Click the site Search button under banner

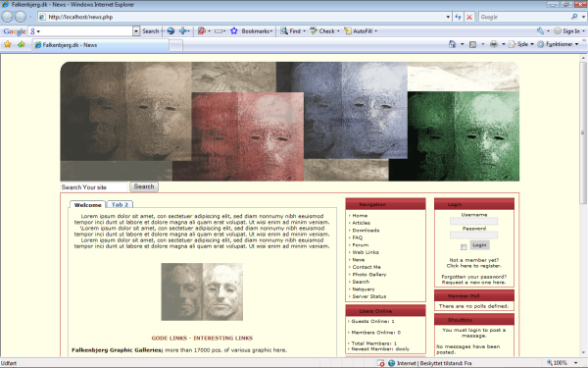pos(144,186)
